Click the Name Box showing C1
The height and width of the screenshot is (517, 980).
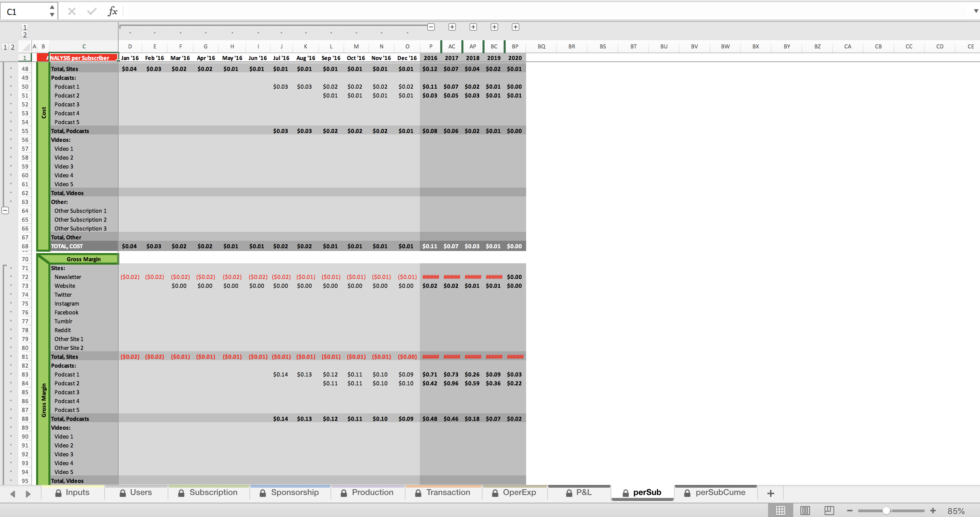click(x=25, y=11)
